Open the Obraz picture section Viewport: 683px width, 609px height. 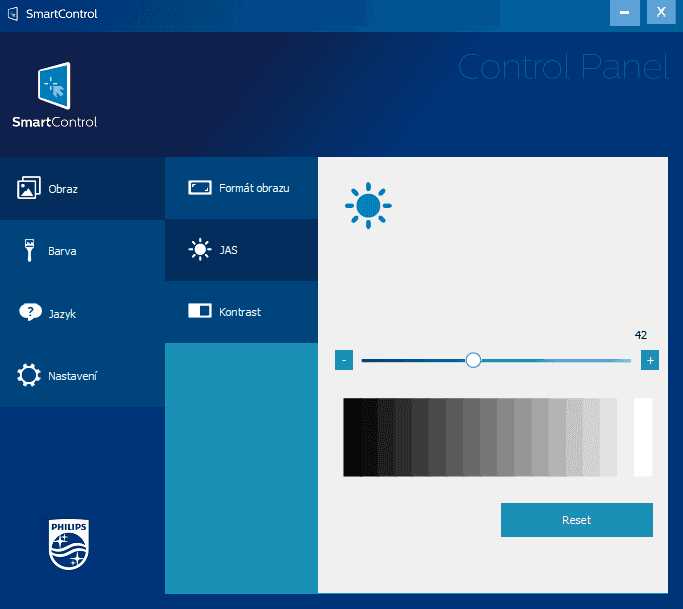[x=82, y=188]
